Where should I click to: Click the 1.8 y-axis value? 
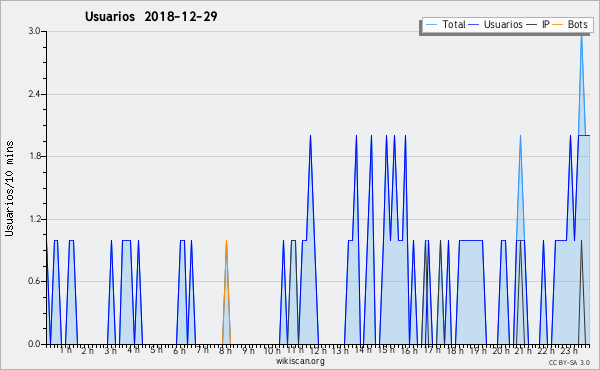point(34,156)
